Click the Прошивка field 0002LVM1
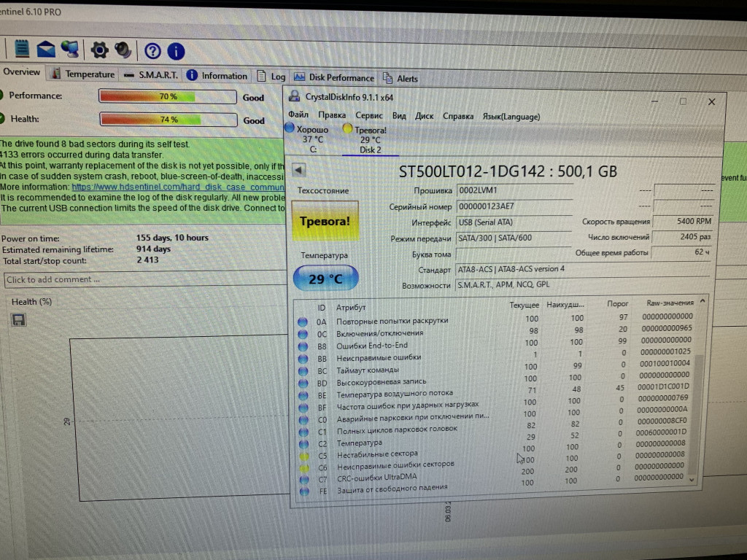747x560 pixels. pyautogui.click(x=514, y=190)
